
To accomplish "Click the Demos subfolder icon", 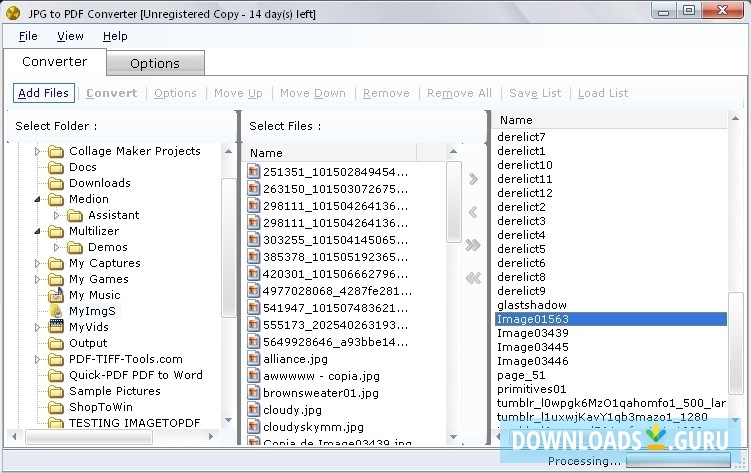I will click(x=75, y=247).
